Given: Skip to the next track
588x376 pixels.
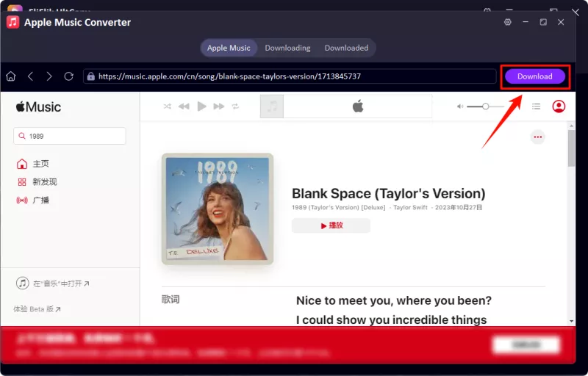Looking at the screenshot, I should 218,106.
